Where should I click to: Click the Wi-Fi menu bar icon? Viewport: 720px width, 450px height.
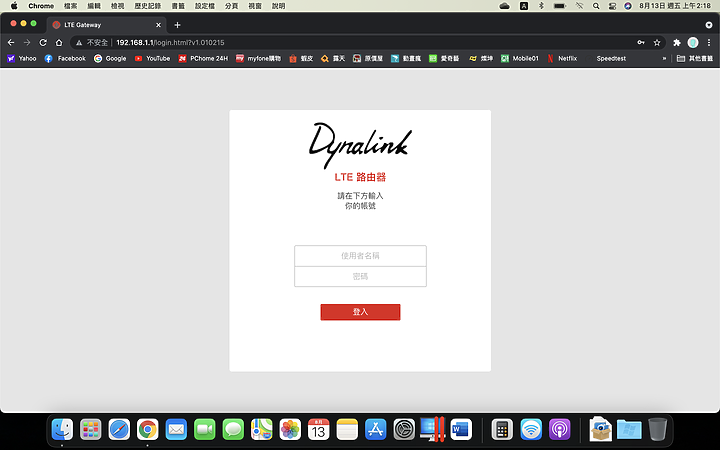[579, 6]
